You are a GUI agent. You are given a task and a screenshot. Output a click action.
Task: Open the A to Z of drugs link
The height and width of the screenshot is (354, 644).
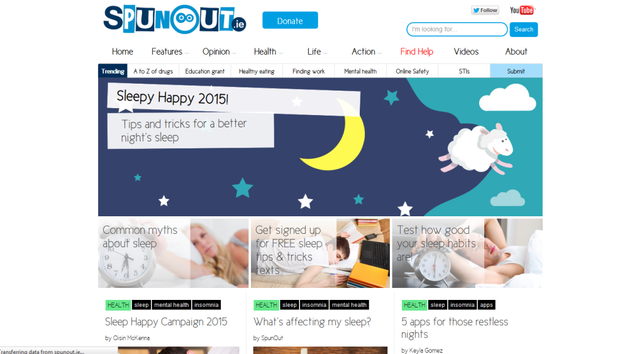coord(153,71)
